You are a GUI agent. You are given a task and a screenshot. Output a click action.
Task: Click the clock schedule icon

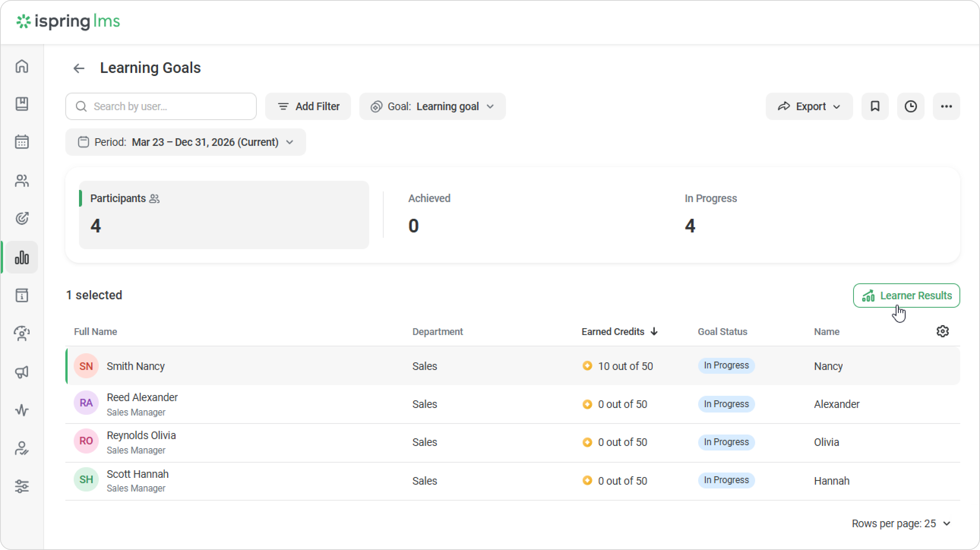coord(911,106)
